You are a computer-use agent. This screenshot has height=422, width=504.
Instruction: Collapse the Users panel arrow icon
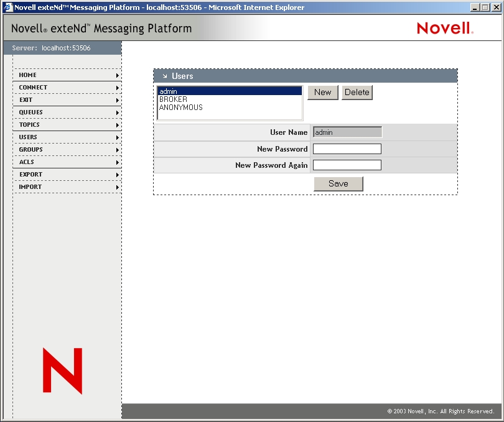[165, 76]
